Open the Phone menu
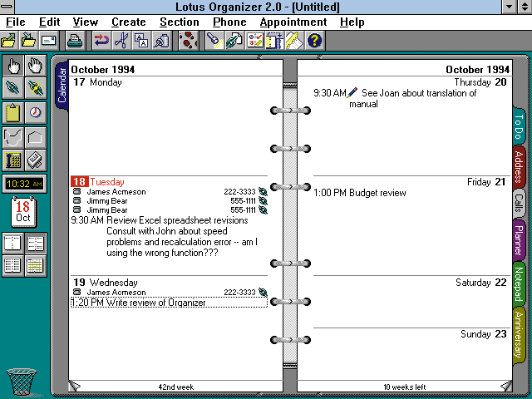The width and height of the screenshot is (532, 399). [229, 22]
